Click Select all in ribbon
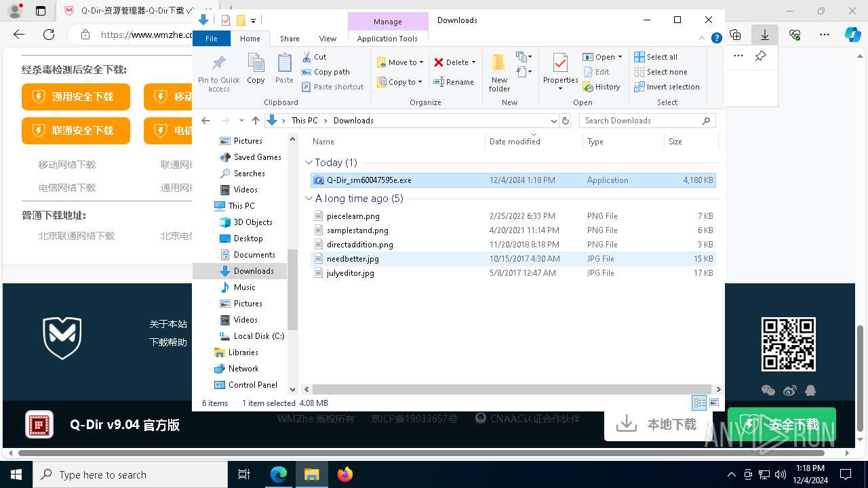The height and width of the screenshot is (488, 868). 656,57
